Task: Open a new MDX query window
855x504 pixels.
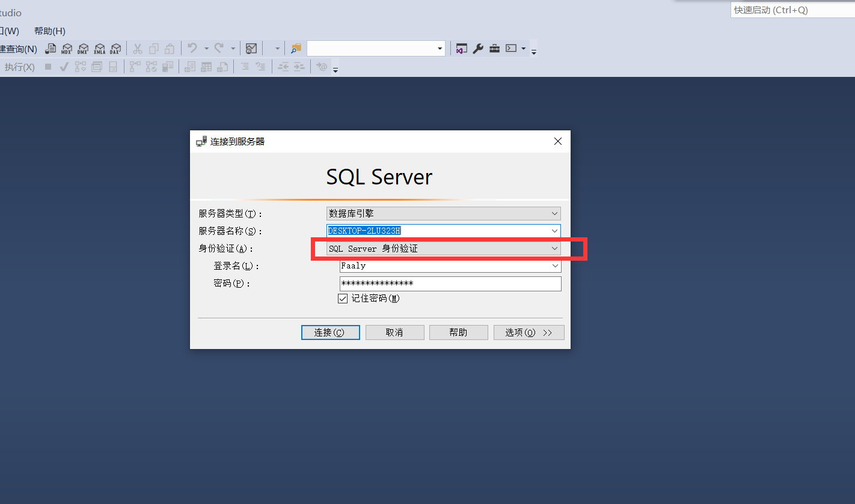Action: click(x=67, y=48)
